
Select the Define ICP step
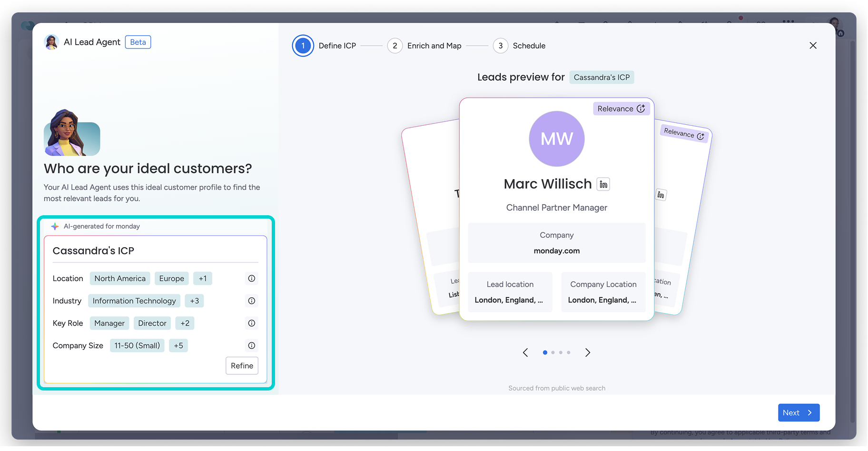pyautogui.click(x=325, y=46)
